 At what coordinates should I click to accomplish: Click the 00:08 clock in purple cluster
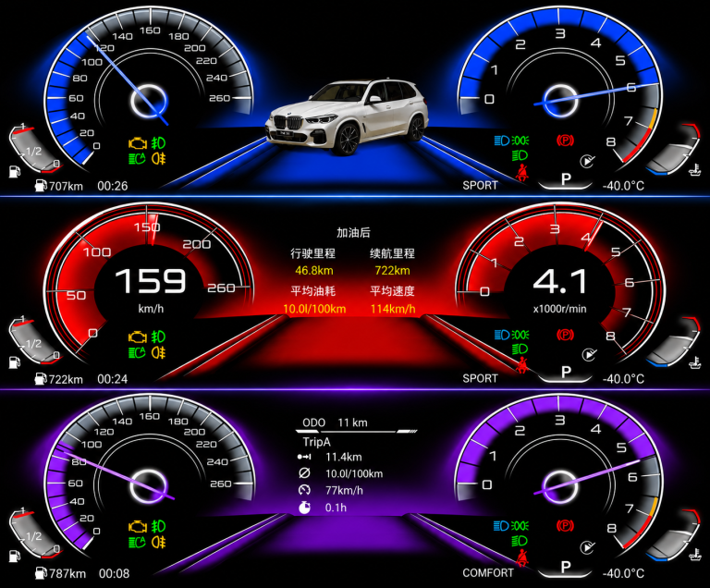[x=114, y=573]
